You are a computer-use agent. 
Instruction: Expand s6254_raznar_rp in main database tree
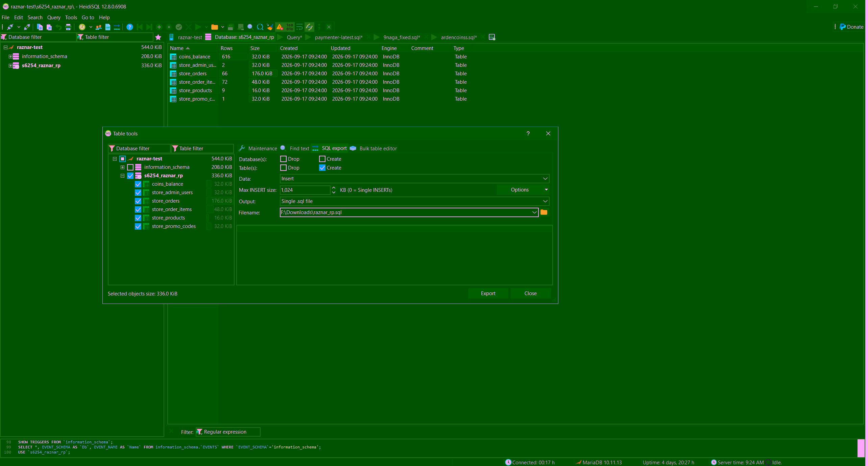point(10,66)
